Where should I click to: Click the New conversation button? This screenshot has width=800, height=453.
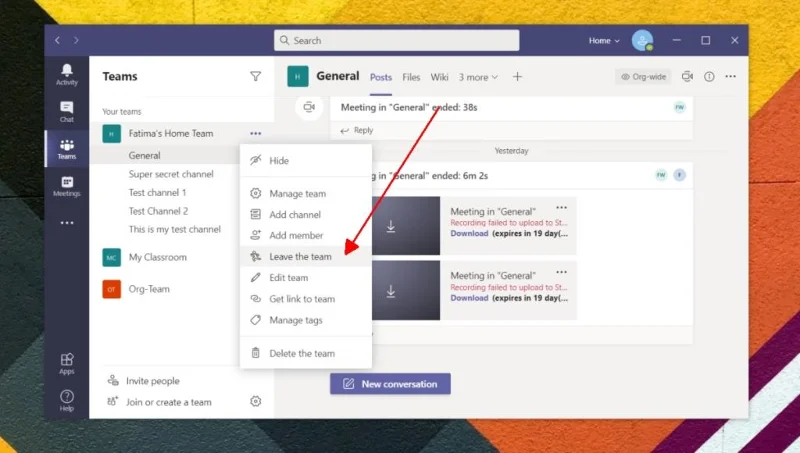coord(390,384)
